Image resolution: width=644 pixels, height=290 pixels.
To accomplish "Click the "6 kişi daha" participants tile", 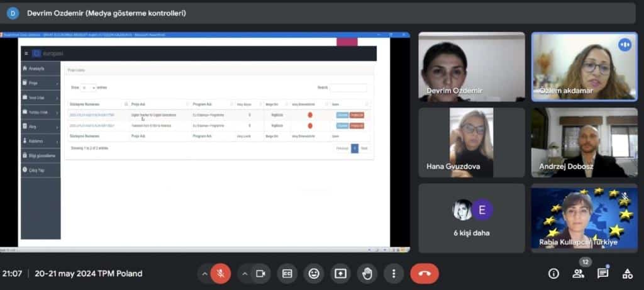I will click(x=471, y=218).
